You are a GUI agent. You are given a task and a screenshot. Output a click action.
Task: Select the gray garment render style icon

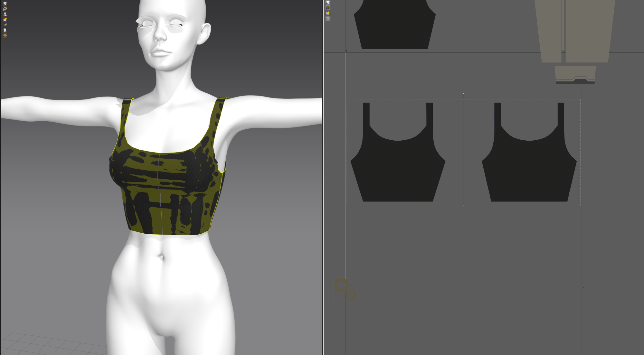tap(5, 24)
